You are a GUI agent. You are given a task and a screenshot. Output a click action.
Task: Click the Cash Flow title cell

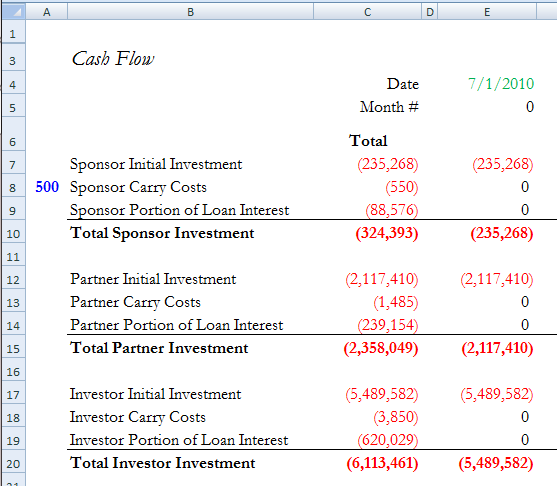[113, 59]
